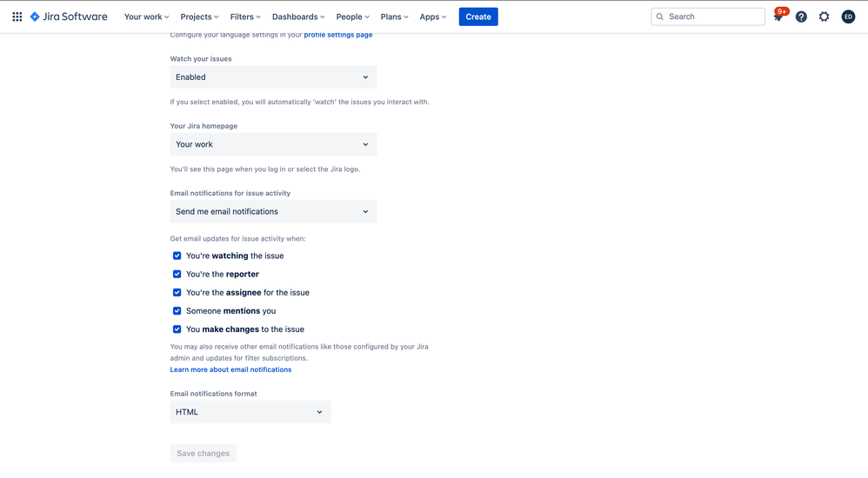Open the People menu

(x=352, y=17)
